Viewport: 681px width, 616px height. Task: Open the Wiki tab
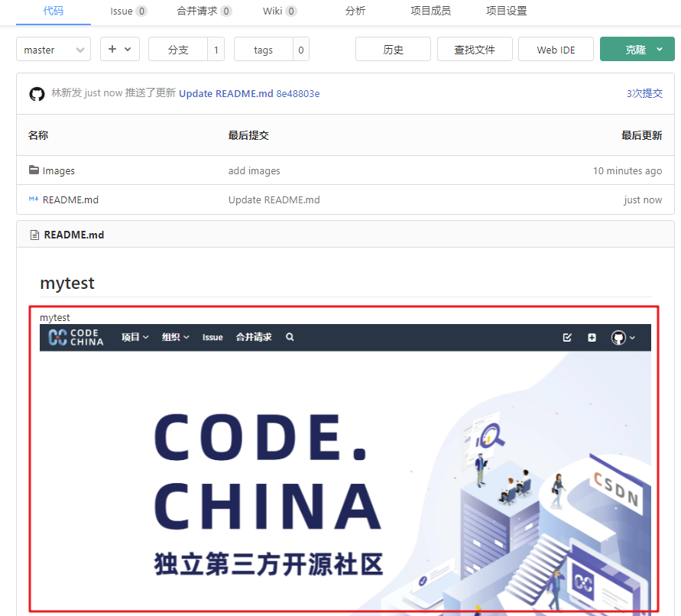(x=275, y=11)
